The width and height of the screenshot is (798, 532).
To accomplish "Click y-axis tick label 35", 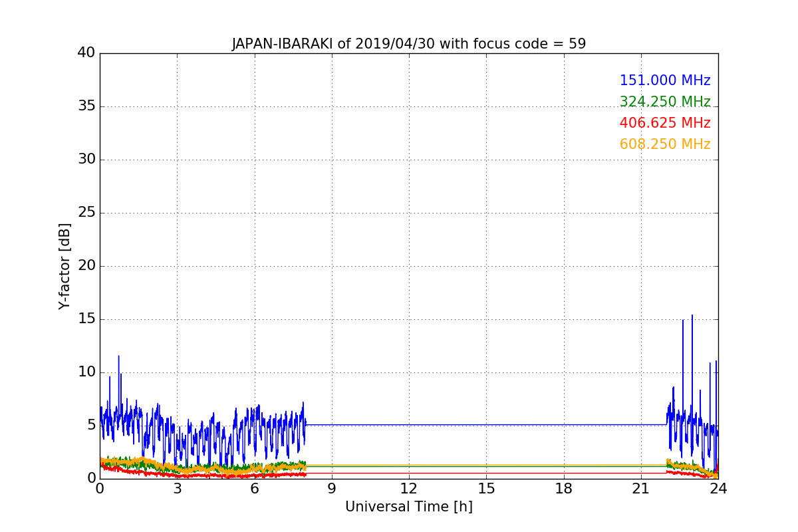I will 86,106.
